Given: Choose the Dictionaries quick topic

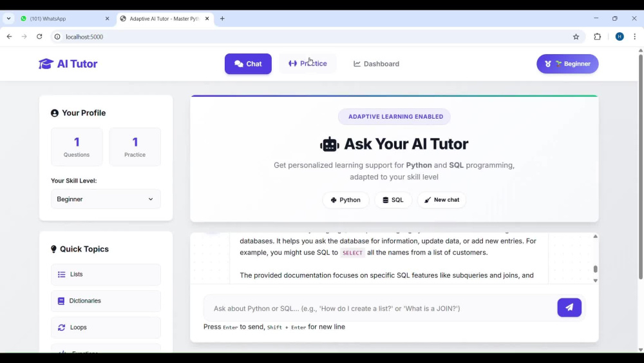Looking at the screenshot, I should coord(106,301).
